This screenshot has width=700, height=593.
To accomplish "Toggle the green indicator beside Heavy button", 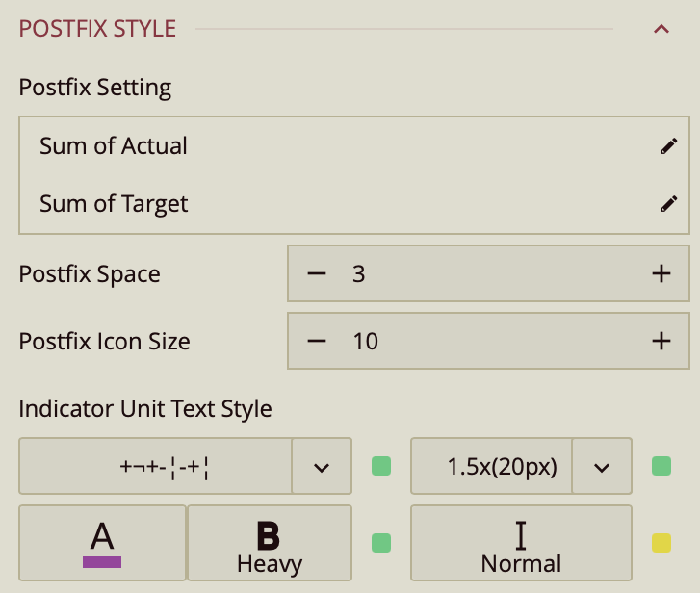I will pos(381,543).
